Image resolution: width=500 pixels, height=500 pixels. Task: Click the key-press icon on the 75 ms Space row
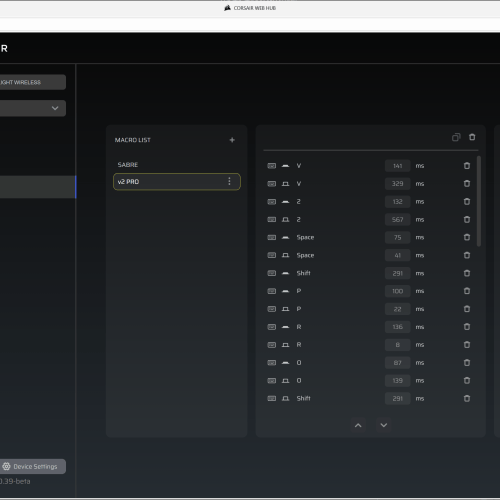coord(285,237)
